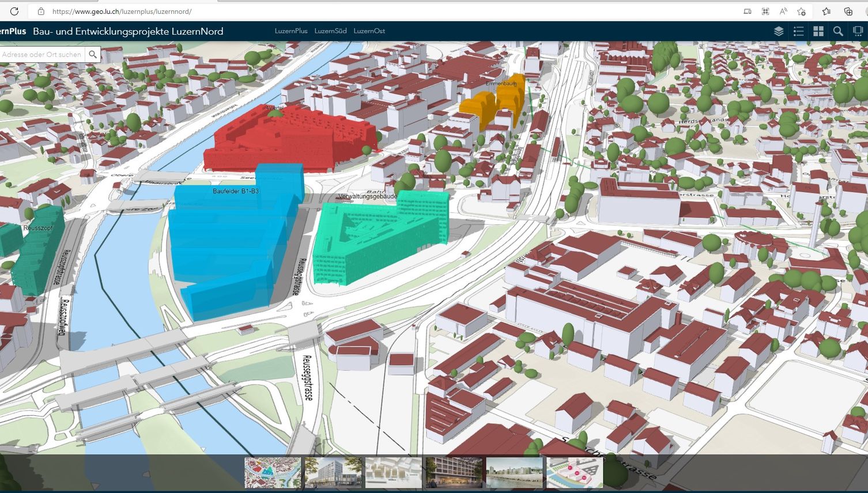Click the Reusszopf map label

(x=38, y=228)
